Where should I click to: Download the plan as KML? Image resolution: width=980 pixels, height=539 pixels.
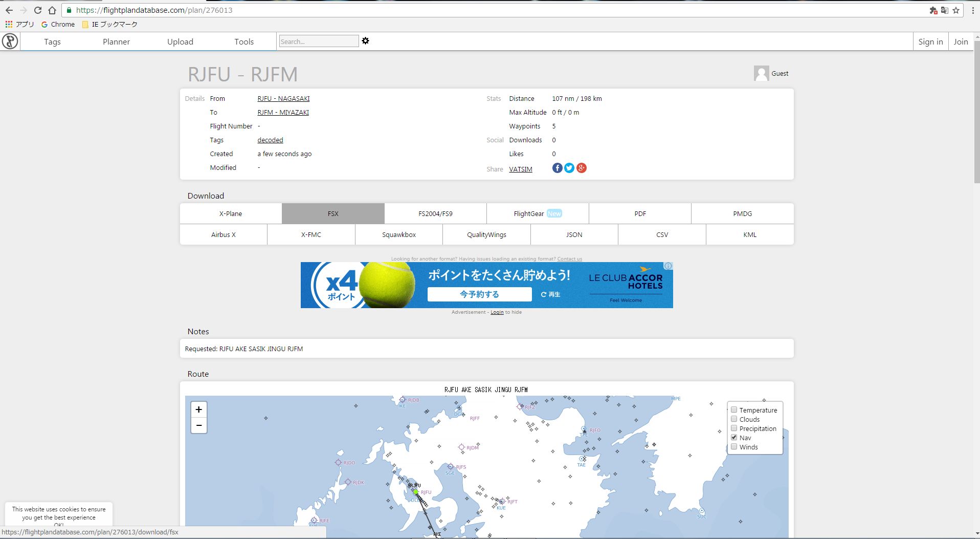click(750, 234)
